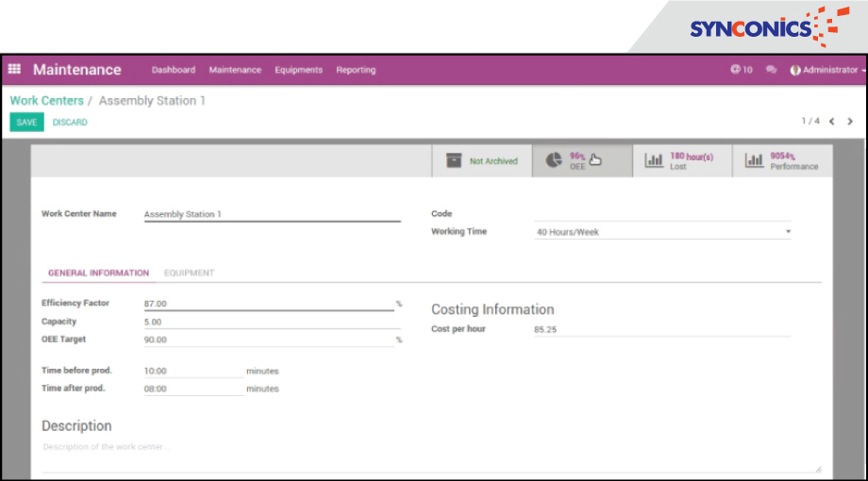This screenshot has height=481, width=868.
Task: Click Discard to cancel changes
Action: coord(70,123)
